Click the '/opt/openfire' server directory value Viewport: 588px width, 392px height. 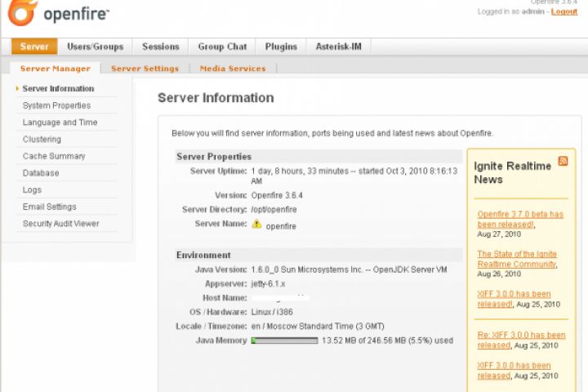point(274,209)
